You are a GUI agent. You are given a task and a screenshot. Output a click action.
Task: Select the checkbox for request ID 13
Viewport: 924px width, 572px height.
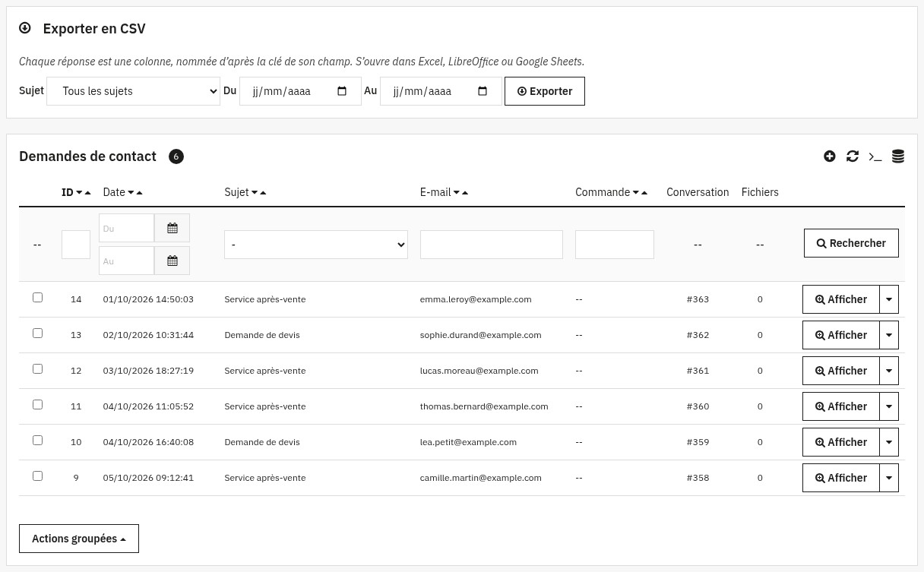37,333
